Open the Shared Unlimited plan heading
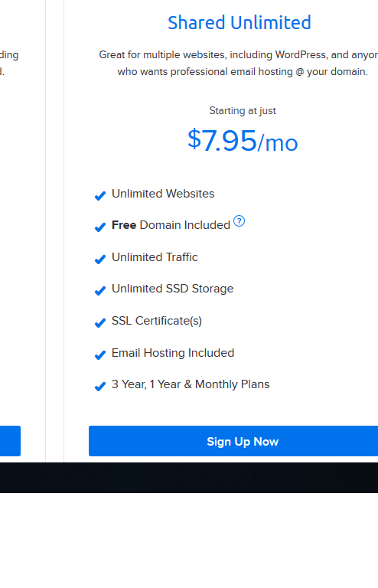This screenshot has height=588, width=378. pos(240,22)
